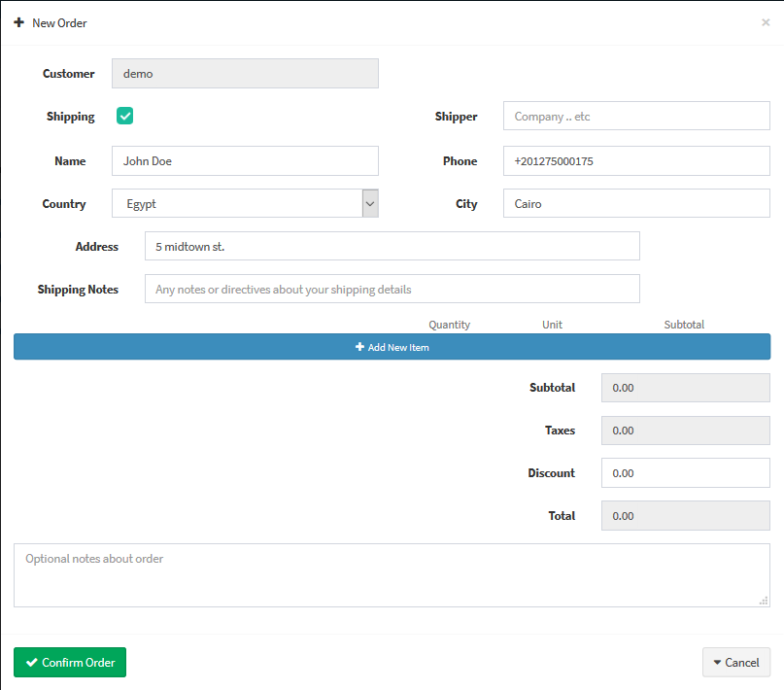The image size is (784, 690).
Task: Click the Total amount field
Action: pyautogui.click(x=686, y=516)
